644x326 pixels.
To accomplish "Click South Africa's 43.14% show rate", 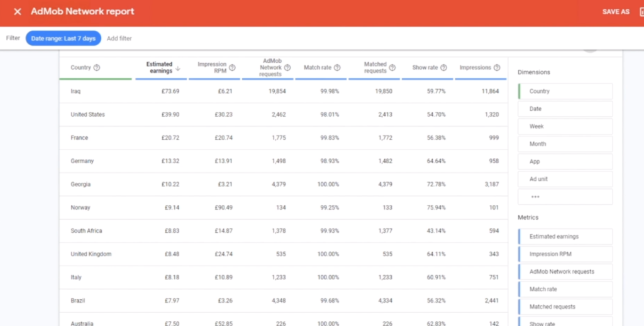I will point(436,231).
